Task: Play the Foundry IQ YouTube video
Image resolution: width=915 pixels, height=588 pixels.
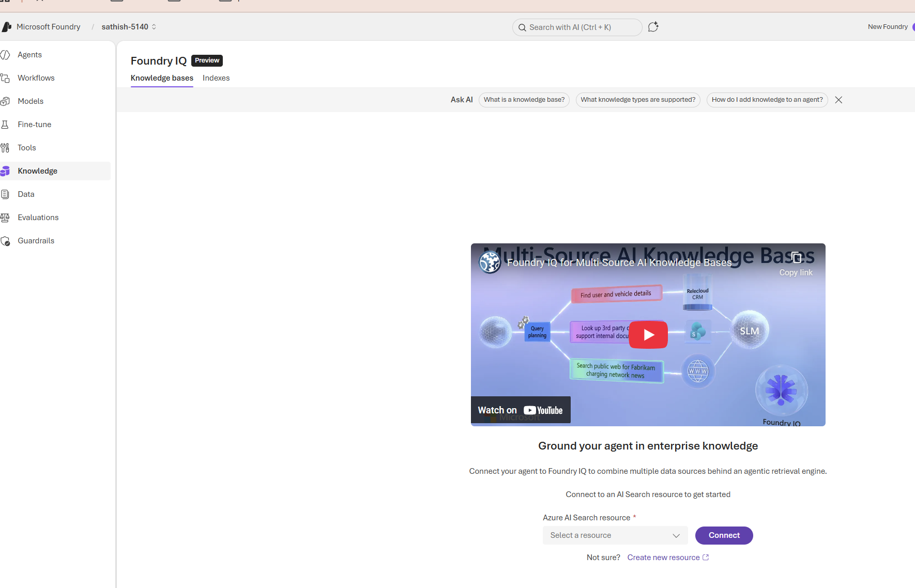Action: click(x=648, y=335)
